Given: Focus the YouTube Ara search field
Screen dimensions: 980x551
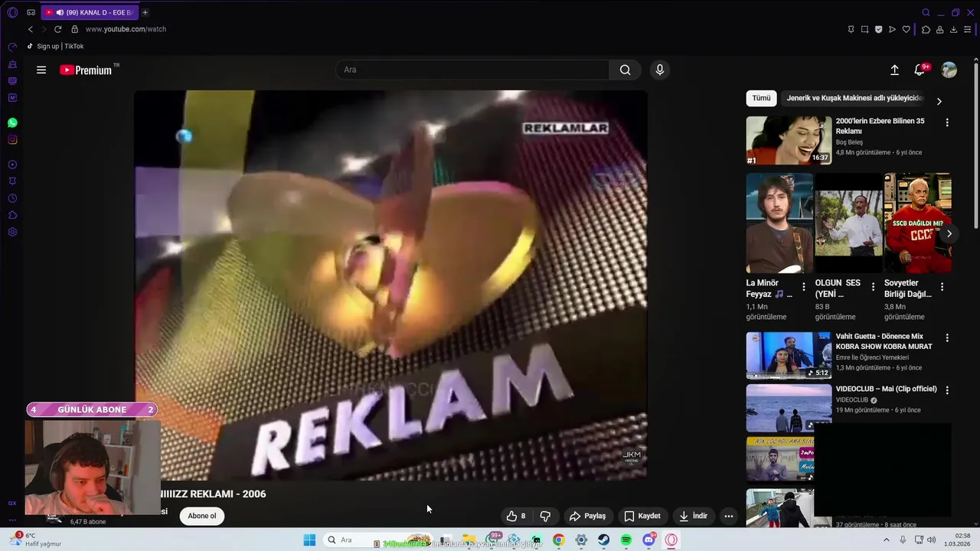Looking at the screenshot, I should click(472, 70).
